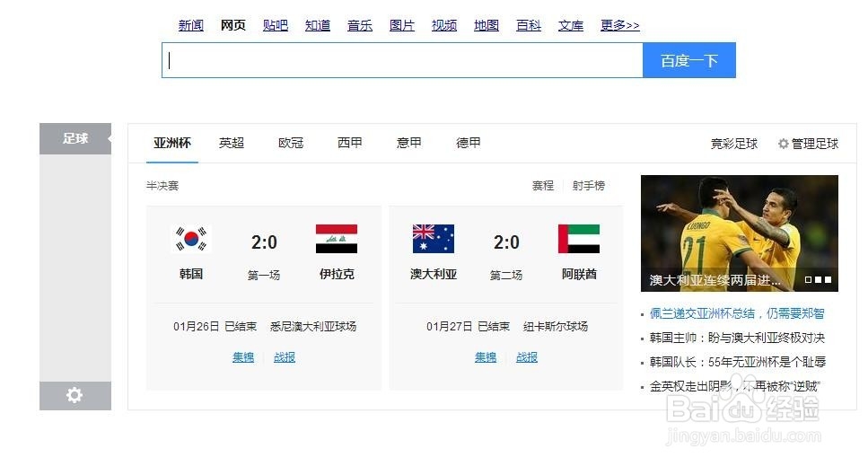Open the 百科 navigation link
868x466 pixels.
(x=529, y=25)
